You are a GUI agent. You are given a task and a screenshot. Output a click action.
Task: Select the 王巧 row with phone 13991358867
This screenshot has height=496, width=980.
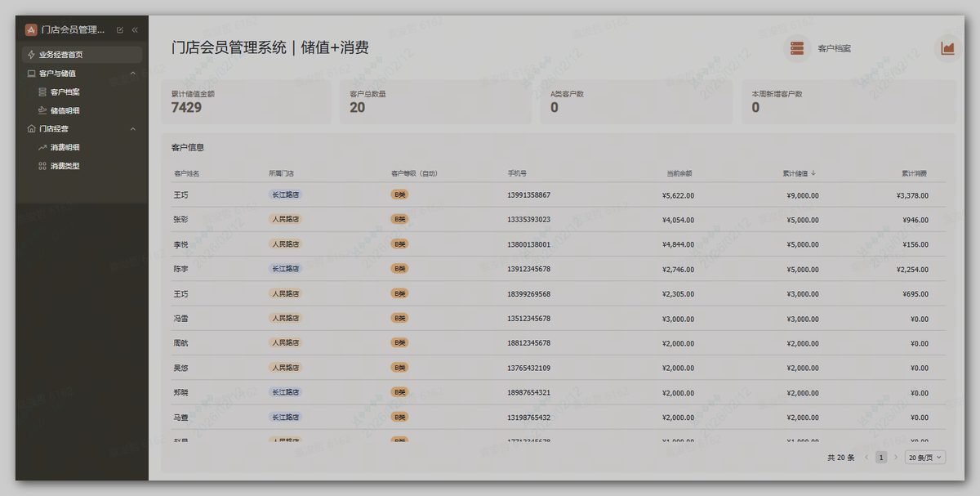tap(559, 195)
